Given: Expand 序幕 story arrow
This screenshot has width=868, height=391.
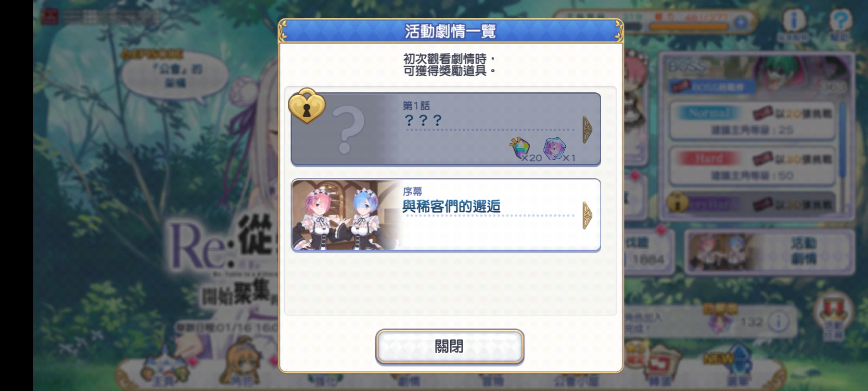Looking at the screenshot, I should [587, 215].
